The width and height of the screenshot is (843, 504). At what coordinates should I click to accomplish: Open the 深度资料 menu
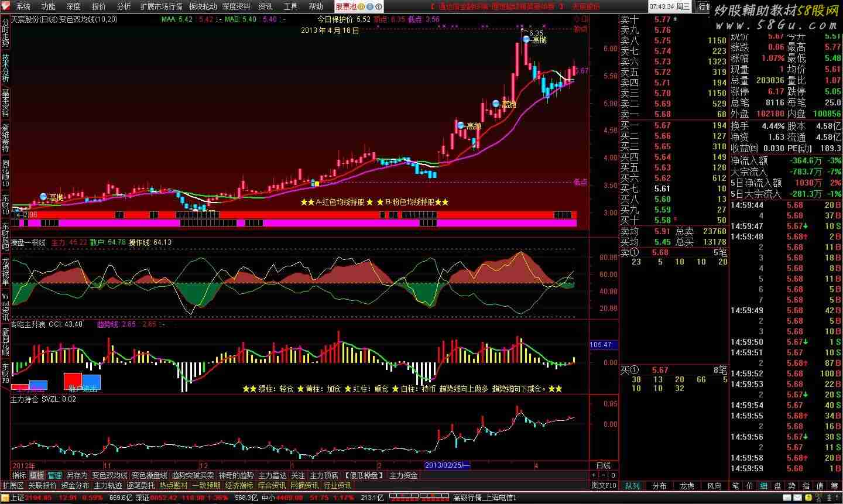coord(237,6)
